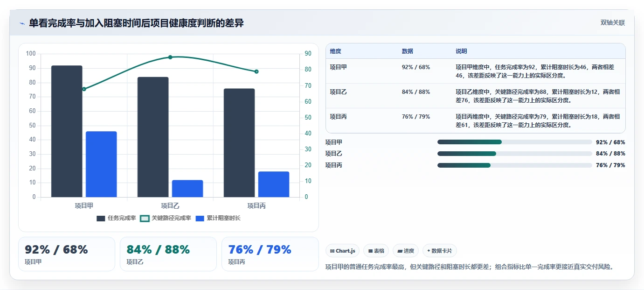Click the panel title about 完成率与阻塞时间

coord(136,23)
